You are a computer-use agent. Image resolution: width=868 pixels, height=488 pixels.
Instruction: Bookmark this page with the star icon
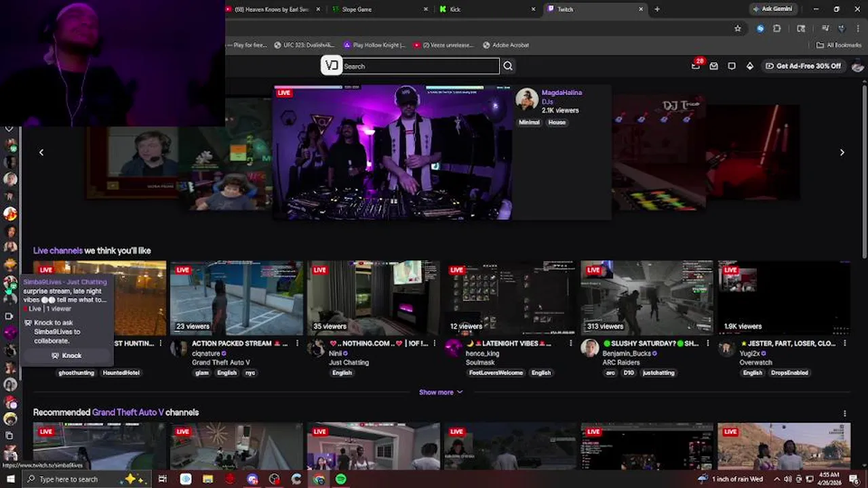(x=738, y=28)
